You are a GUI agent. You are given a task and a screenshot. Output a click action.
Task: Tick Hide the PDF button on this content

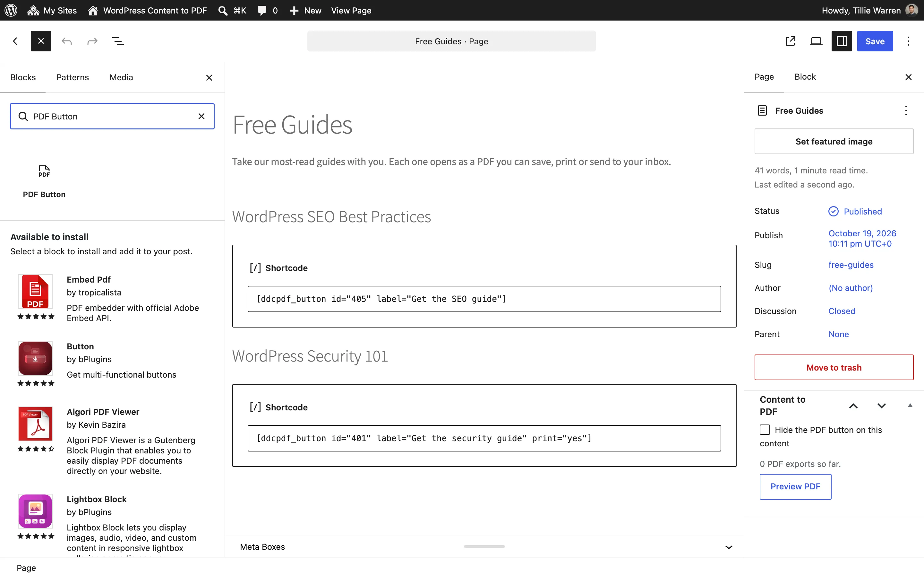click(x=765, y=430)
